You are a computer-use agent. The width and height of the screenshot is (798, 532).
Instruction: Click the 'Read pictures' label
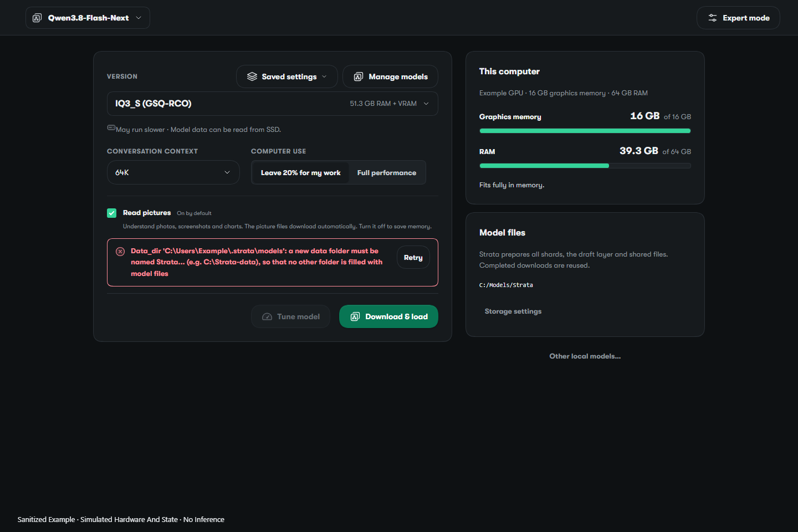(x=147, y=213)
